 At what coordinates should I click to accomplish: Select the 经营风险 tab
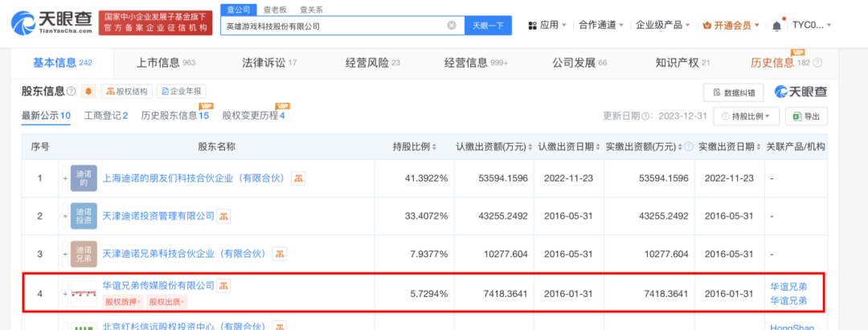[373, 63]
